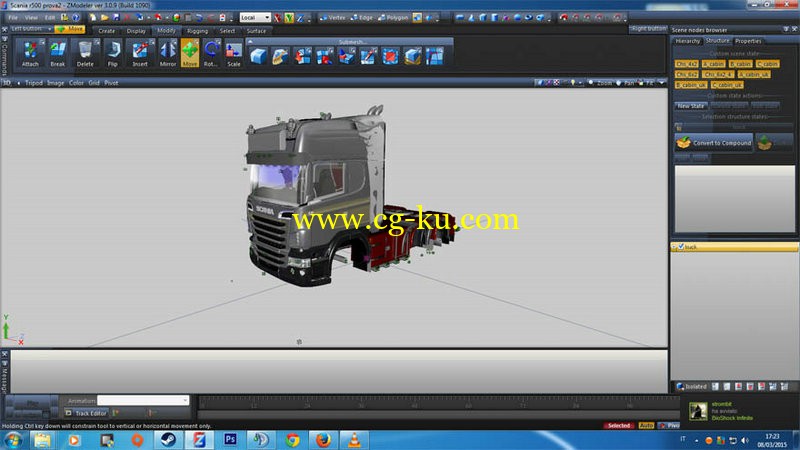Open VLC media player from taskbar
The width and height of the screenshot is (800, 450).
click(354, 440)
